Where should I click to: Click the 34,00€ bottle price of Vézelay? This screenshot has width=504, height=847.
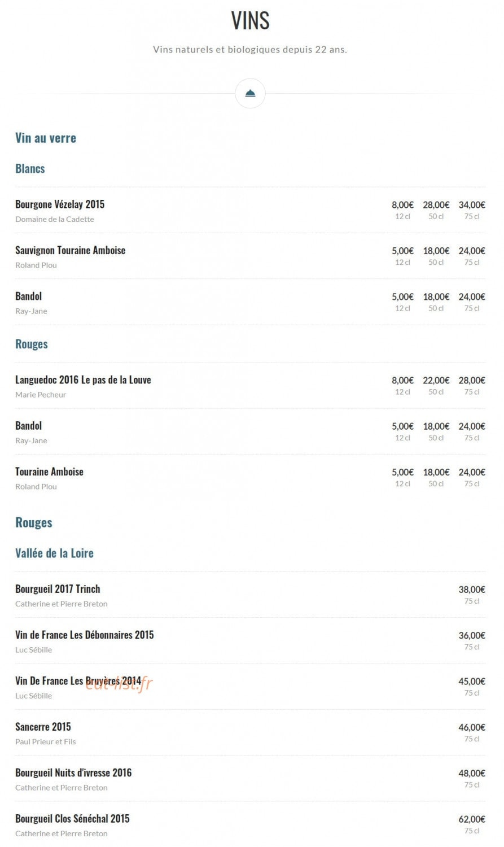coord(472,205)
